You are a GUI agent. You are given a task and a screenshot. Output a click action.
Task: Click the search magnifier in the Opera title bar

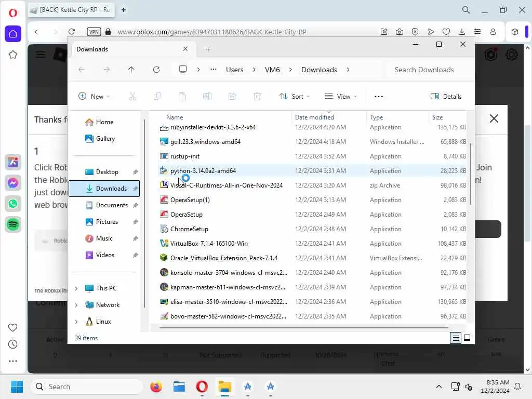coord(466,10)
